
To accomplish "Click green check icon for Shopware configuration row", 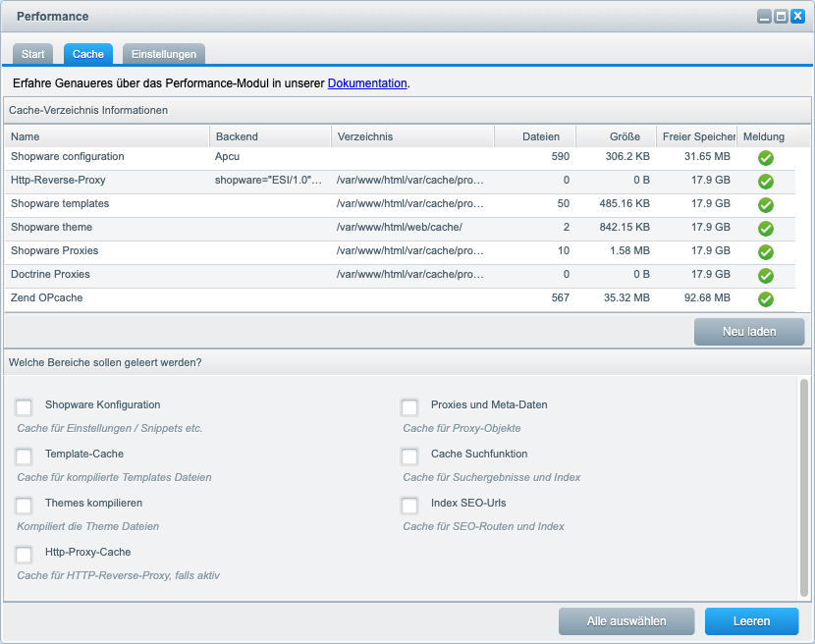I will [x=766, y=157].
